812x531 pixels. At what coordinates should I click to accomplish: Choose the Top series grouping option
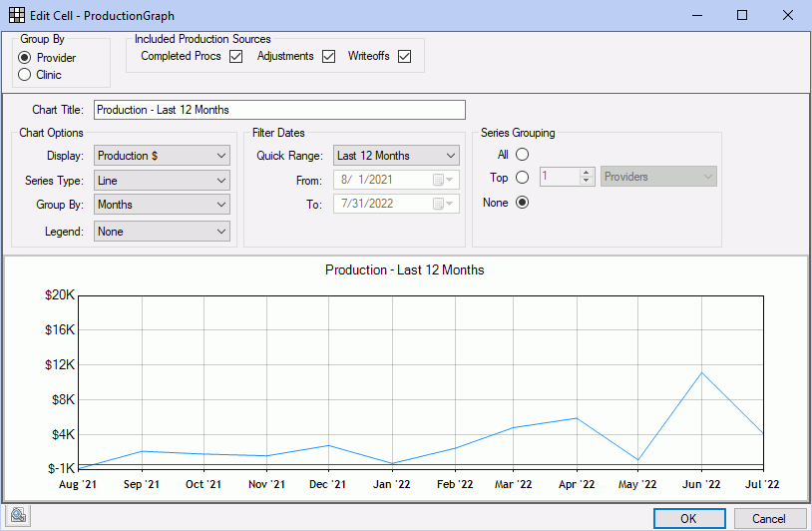[x=522, y=178]
